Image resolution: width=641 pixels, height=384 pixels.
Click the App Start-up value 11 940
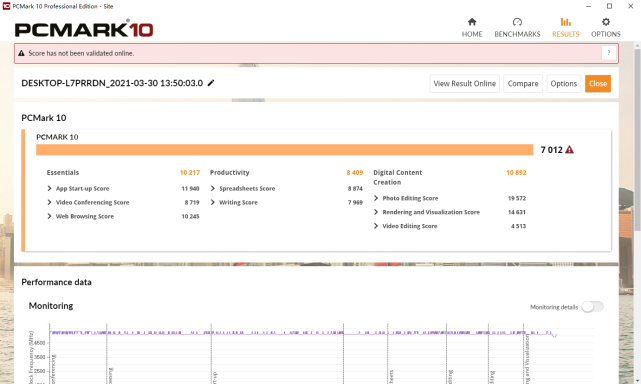[190, 189]
